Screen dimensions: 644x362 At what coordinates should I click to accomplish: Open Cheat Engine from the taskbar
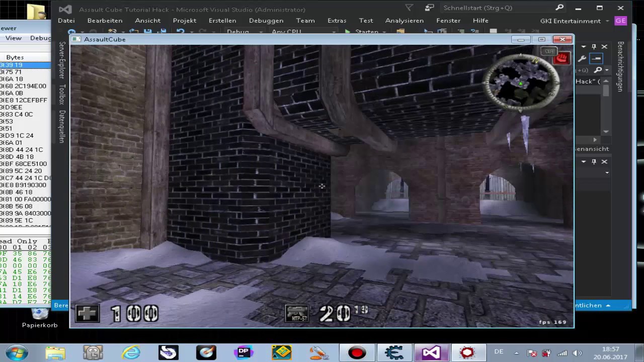coord(394,352)
